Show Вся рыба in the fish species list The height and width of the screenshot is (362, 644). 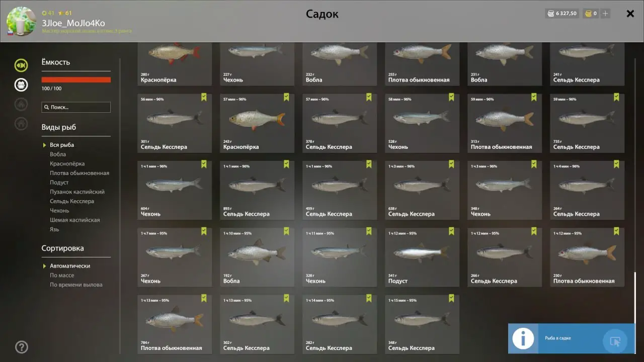tap(62, 145)
